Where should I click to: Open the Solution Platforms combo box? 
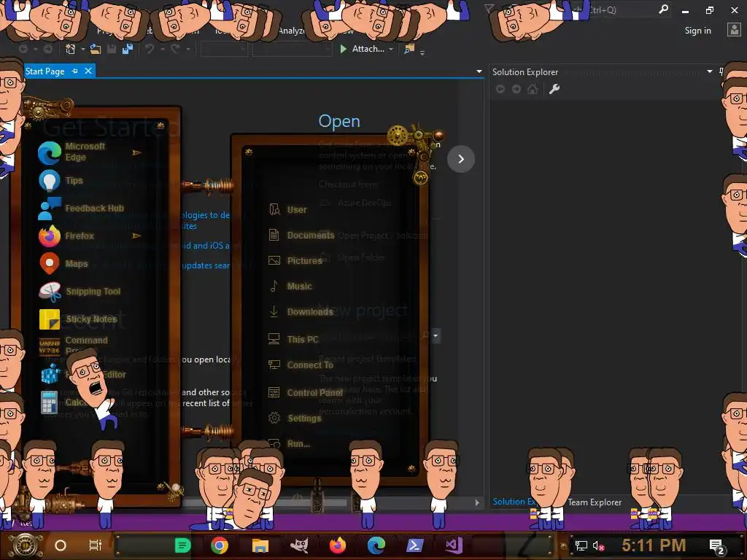pos(292,49)
